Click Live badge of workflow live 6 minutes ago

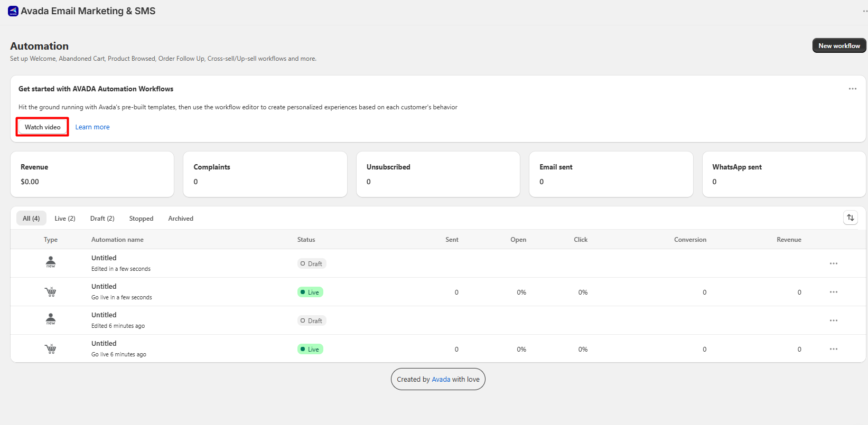click(310, 349)
